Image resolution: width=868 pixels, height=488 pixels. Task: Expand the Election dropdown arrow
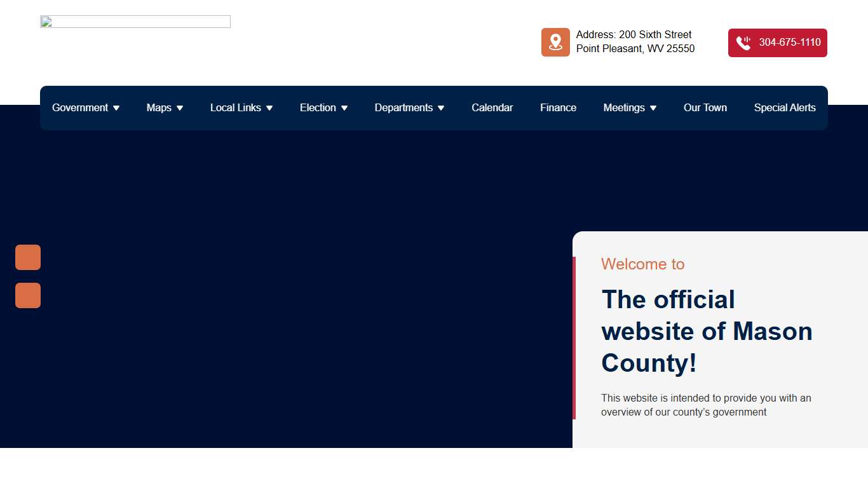point(344,108)
